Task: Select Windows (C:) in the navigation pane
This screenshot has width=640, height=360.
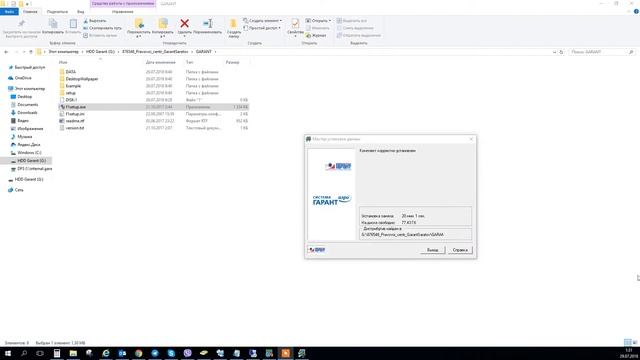Action: (x=29, y=153)
